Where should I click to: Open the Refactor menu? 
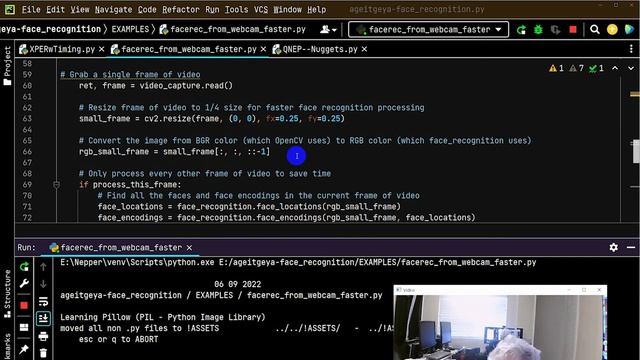click(x=180, y=9)
